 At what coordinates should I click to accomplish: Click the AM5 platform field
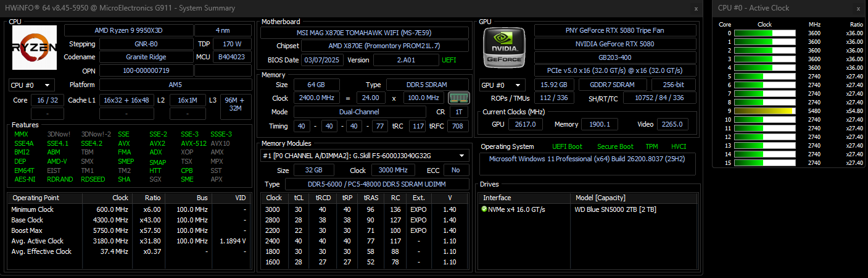pos(175,85)
